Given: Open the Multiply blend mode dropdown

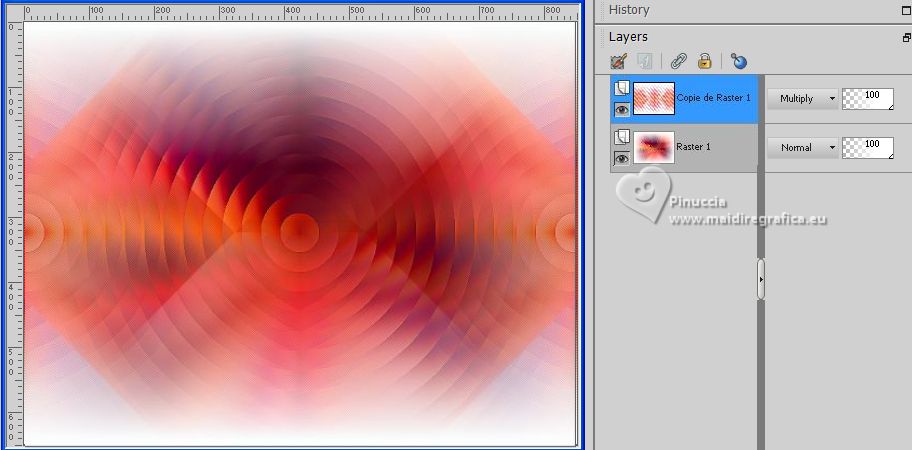Looking at the screenshot, I should [x=803, y=99].
